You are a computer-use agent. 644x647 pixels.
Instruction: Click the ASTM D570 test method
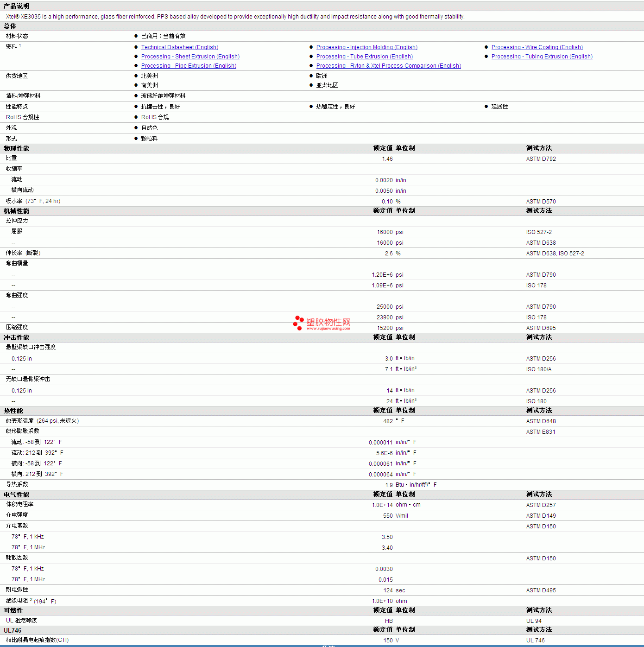pyautogui.click(x=541, y=202)
